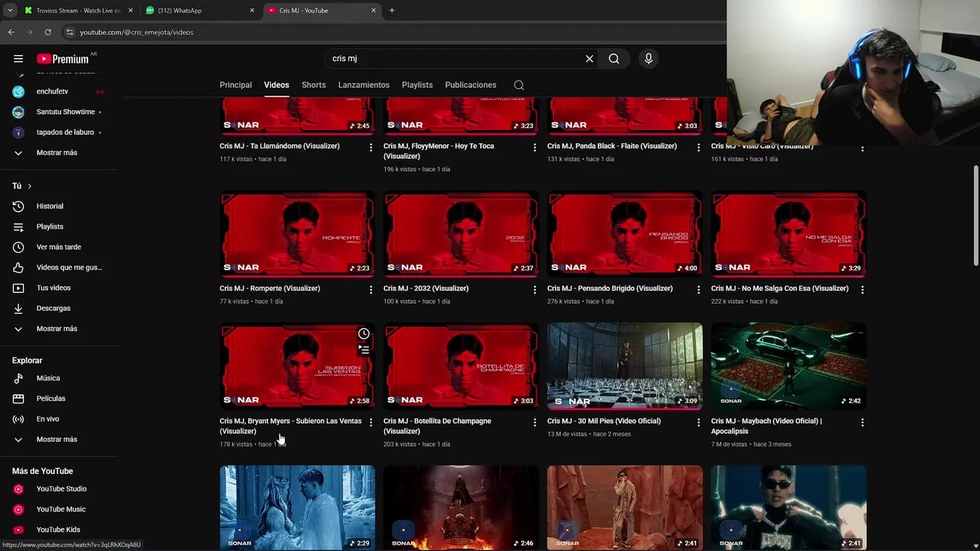The height and width of the screenshot is (551, 980).
Task: Switch to Lanzamientos channel tab
Action: [x=364, y=85]
